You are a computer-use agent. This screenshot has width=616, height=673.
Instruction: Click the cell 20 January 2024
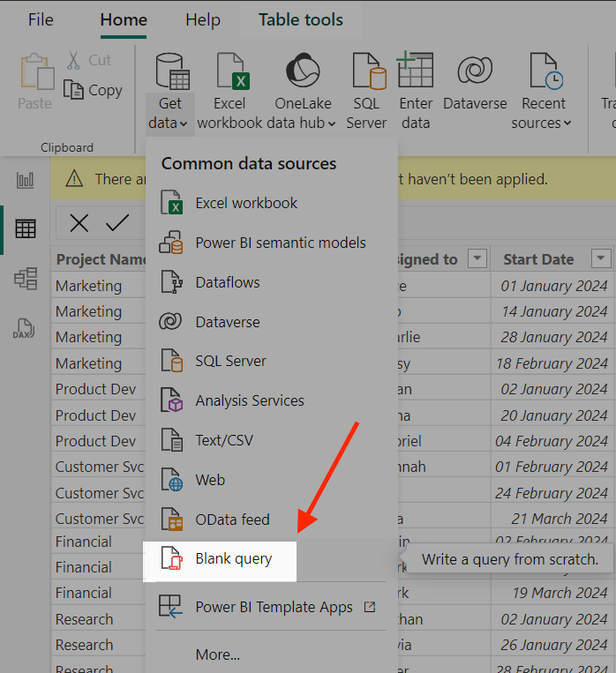pos(554,415)
